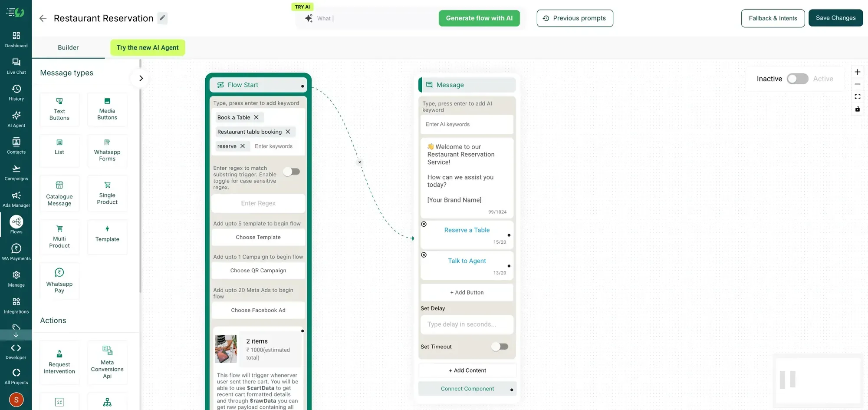
Task: Open Contacts in sidebar
Action: pyautogui.click(x=16, y=146)
